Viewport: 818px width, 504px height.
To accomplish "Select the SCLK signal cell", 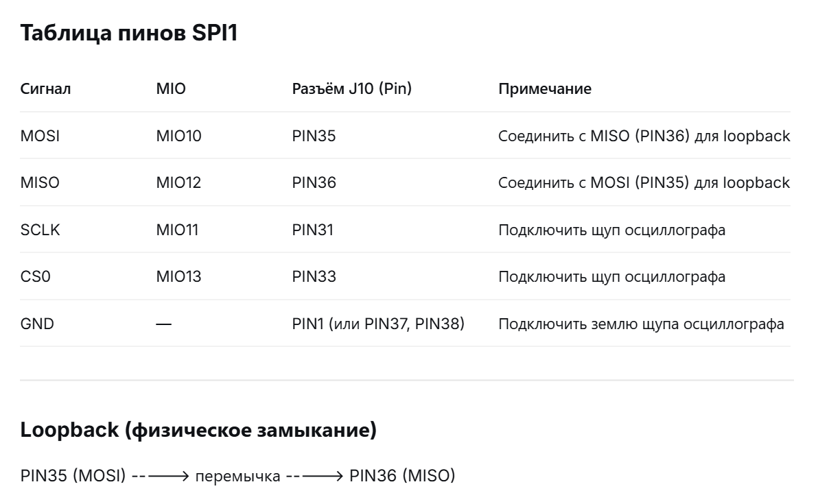I will point(40,230).
